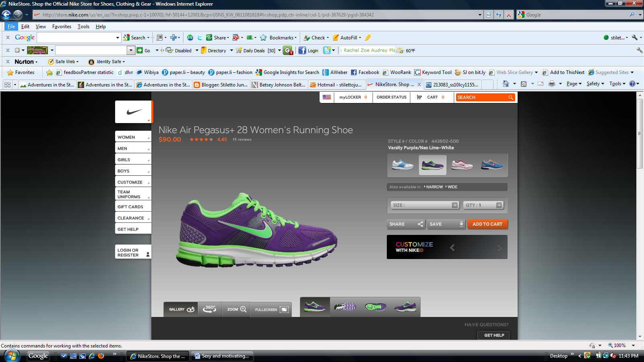Switch to Fullscreen view
Viewport: 644px width, 362px height.
coord(271,309)
